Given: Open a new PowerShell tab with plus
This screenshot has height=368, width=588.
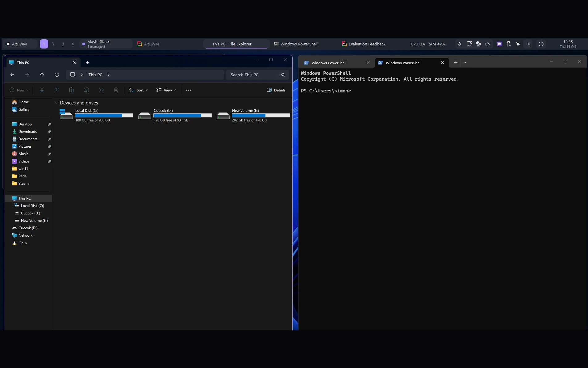Looking at the screenshot, I should [456, 62].
